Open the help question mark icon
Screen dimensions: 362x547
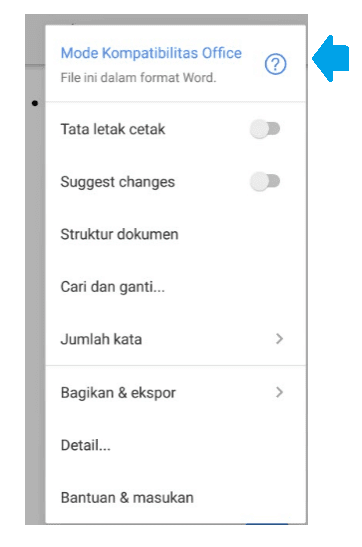tap(275, 64)
